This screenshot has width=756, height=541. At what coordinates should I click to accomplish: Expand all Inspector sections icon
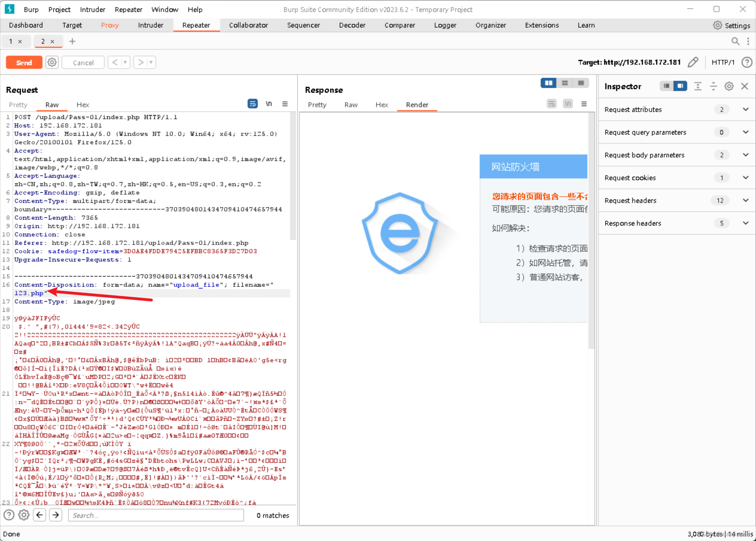coord(698,86)
